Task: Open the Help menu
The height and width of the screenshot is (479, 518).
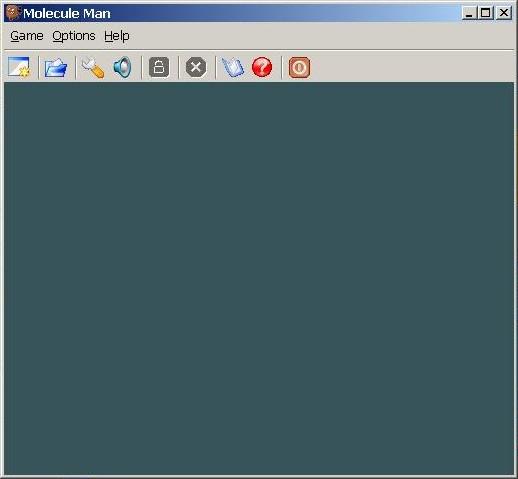Action: (x=117, y=36)
